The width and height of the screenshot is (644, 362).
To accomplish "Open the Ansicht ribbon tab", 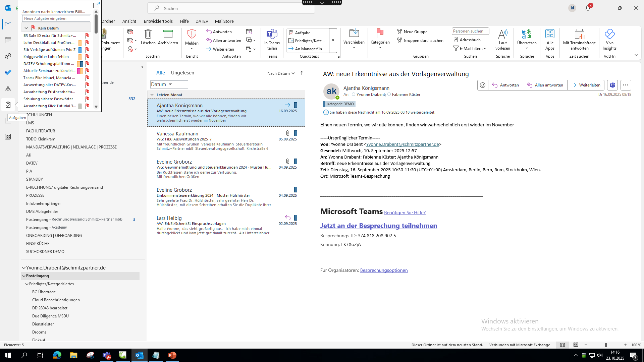I will (129, 21).
